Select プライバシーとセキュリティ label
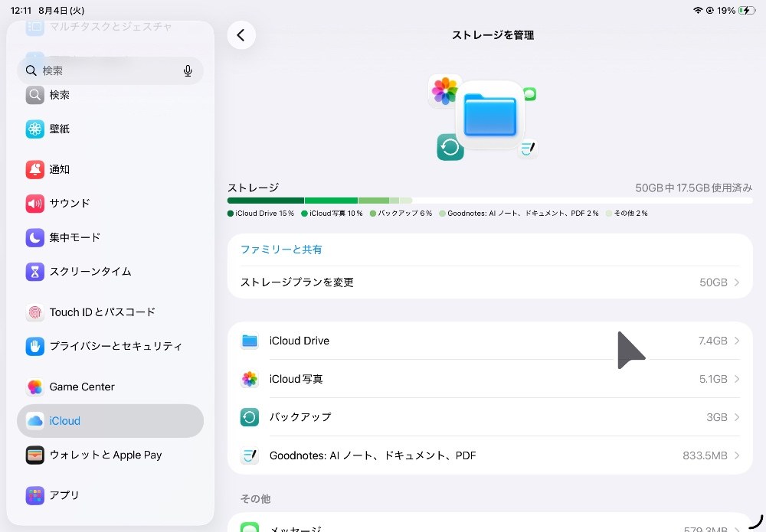 [x=116, y=346]
